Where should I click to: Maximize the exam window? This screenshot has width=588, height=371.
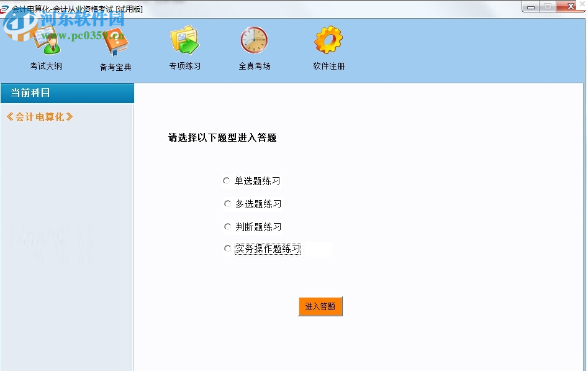[x=548, y=7]
